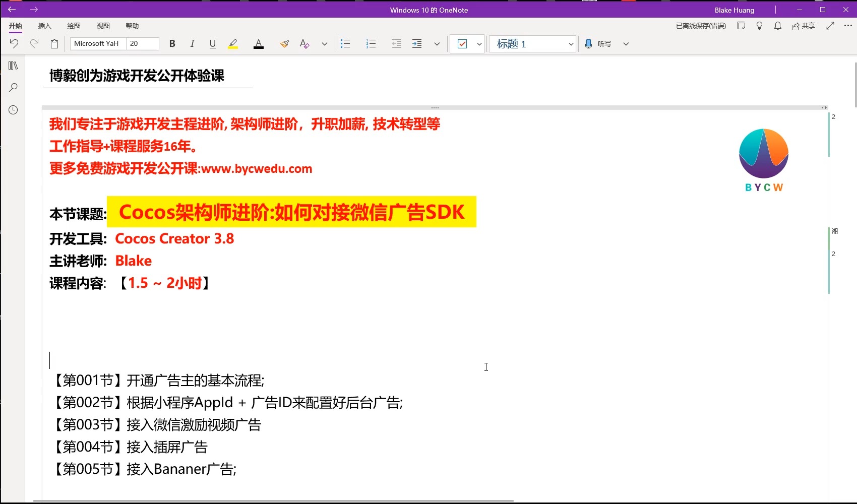857x504 pixels.
Task: Expand more font formatting options
Action: [325, 44]
